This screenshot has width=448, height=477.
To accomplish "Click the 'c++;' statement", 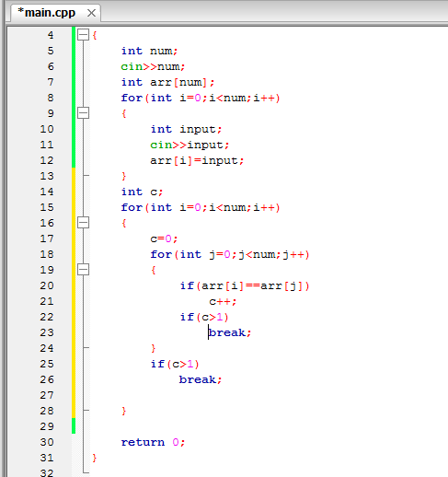I will tap(223, 301).
